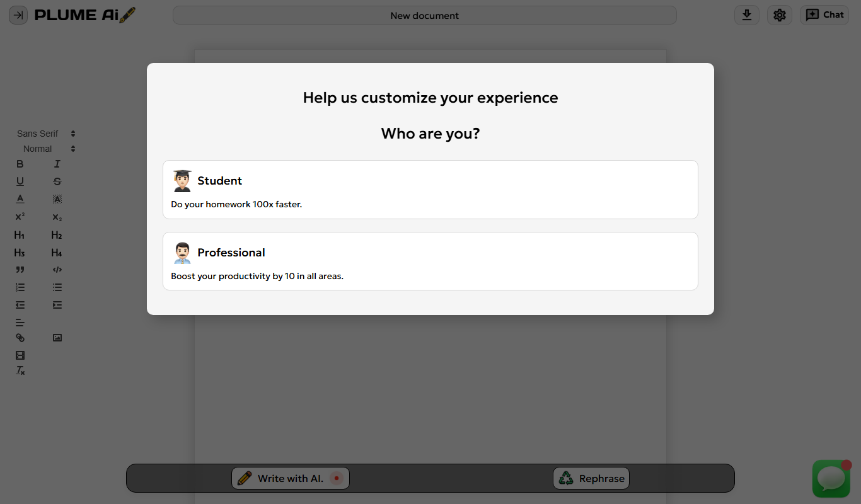Apply Heading 1 style
The height and width of the screenshot is (504, 861).
coord(20,235)
